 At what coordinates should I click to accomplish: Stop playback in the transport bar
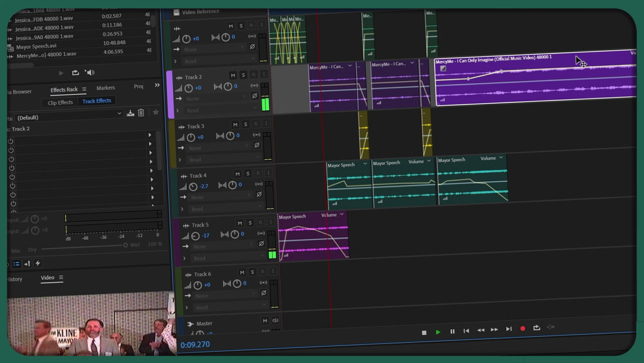tap(424, 333)
